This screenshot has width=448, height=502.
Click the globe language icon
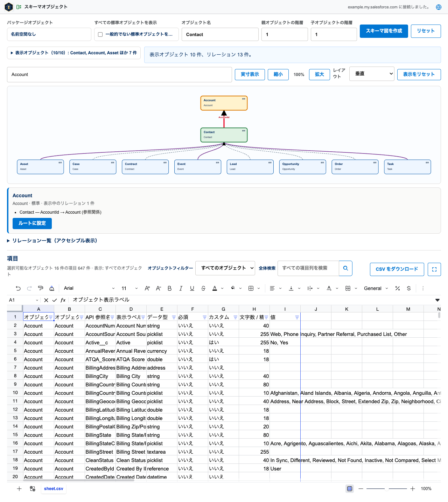[439, 7]
